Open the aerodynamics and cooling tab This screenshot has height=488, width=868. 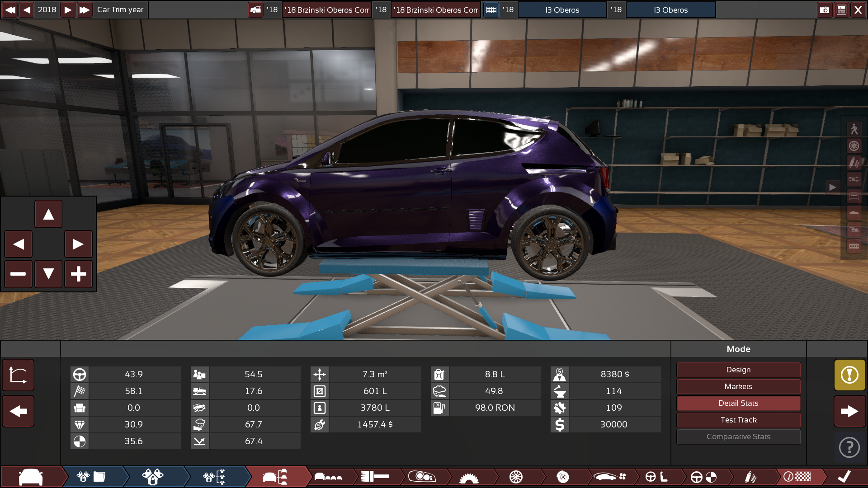click(x=610, y=477)
